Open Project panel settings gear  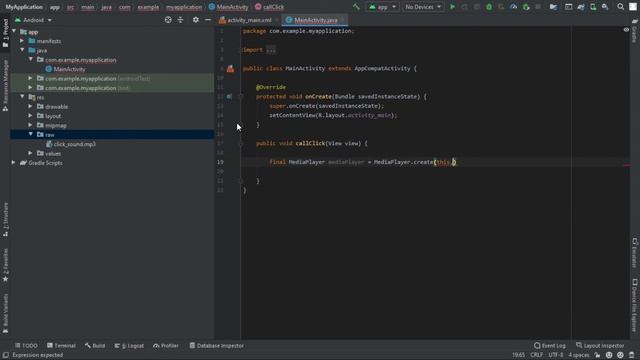196,20
